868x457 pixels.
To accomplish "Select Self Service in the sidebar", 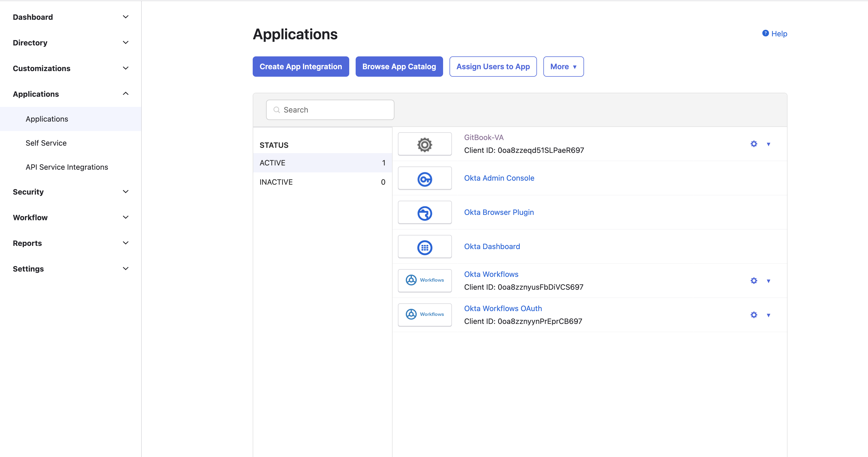I will tap(46, 143).
